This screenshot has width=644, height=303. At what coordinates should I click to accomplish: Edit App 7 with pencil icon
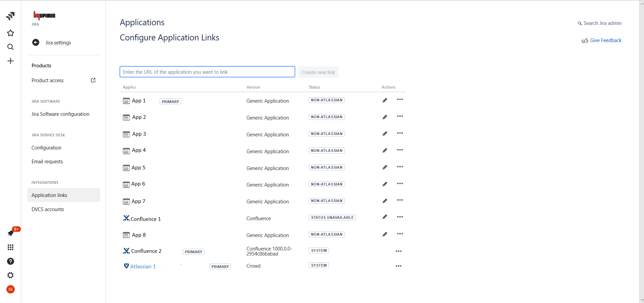point(385,201)
